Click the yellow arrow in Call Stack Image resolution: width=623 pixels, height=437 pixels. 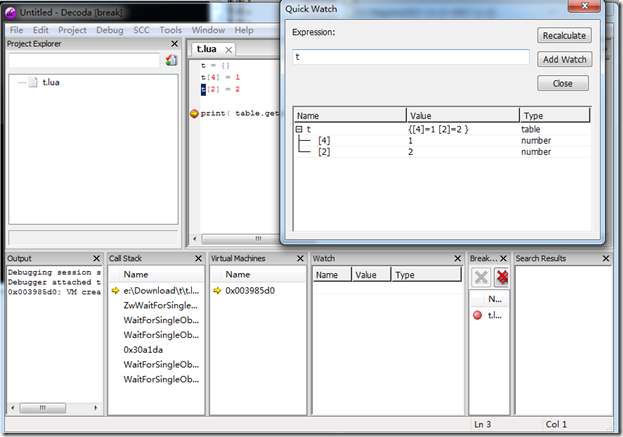[x=115, y=291]
